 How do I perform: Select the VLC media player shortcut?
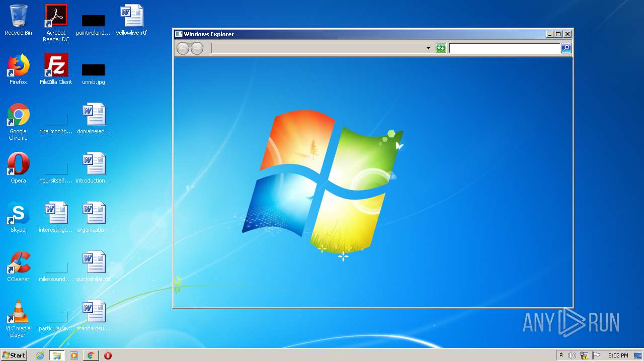[x=18, y=319]
